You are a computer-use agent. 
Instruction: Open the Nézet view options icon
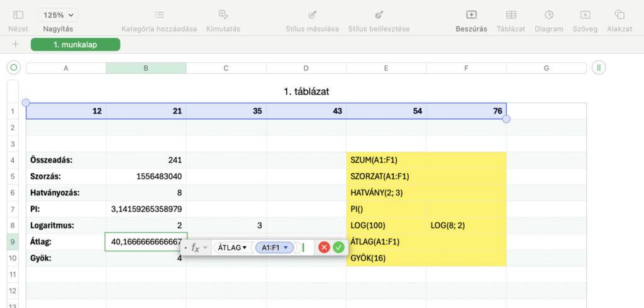click(18, 15)
